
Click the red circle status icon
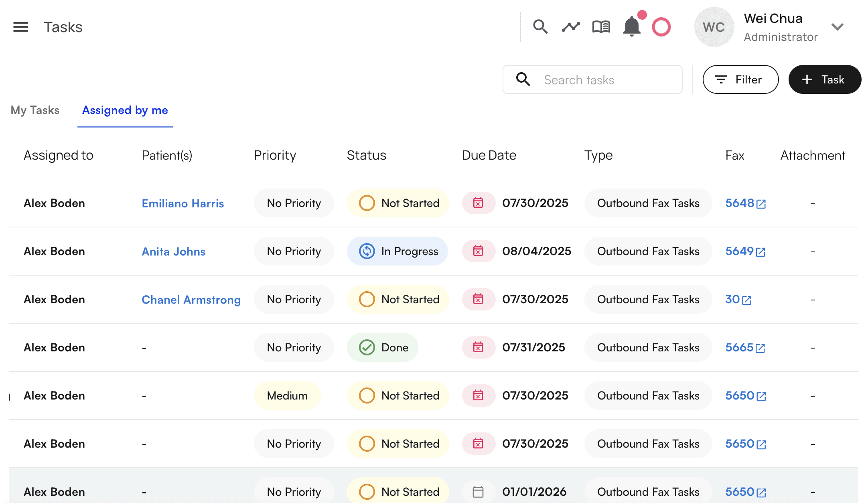[x=661, y=27]
